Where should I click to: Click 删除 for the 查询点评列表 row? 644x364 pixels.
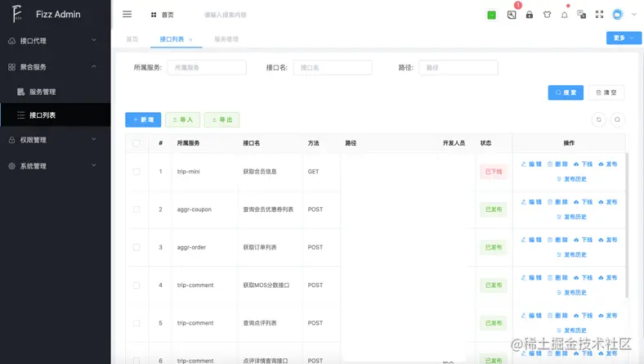pyautogui.click(x=557, y=316)
